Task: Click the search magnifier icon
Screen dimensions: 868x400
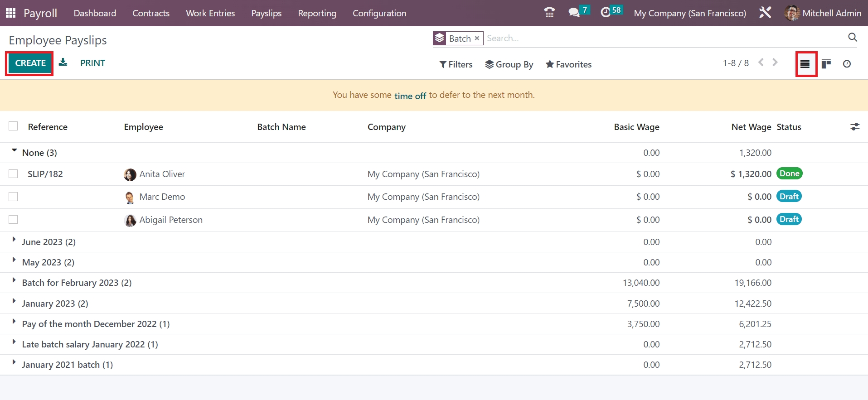Action: pos(852,38)
